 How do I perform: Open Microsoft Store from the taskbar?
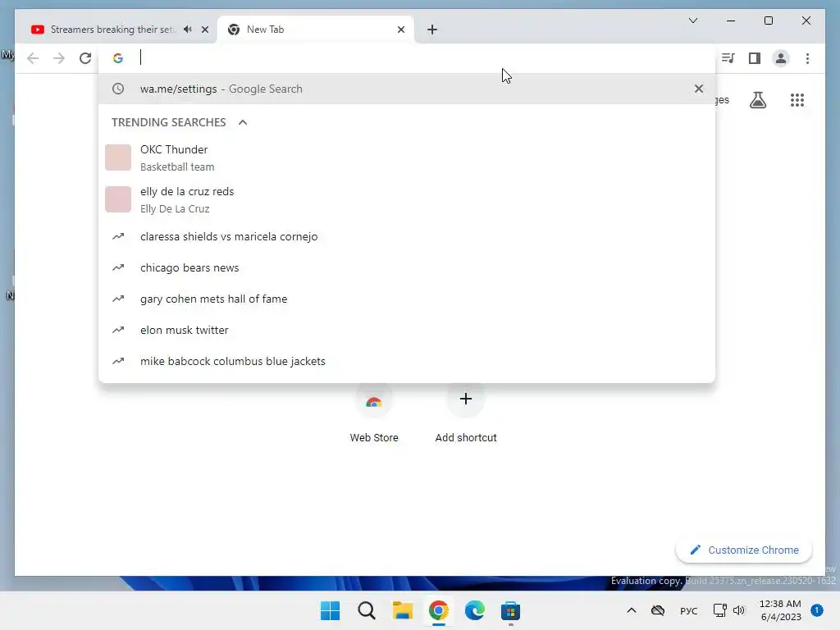coord(510,610)
